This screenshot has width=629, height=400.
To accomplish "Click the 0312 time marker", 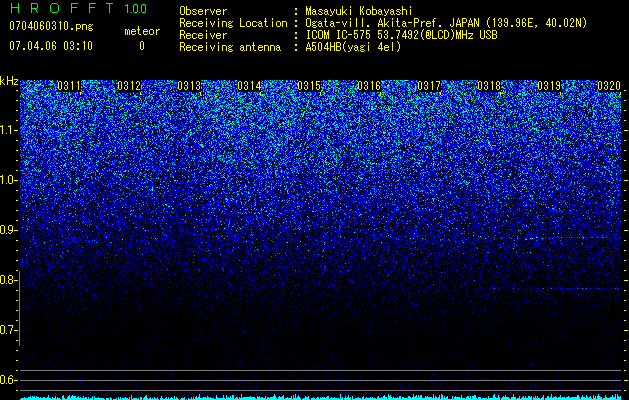I will [129, 86].
